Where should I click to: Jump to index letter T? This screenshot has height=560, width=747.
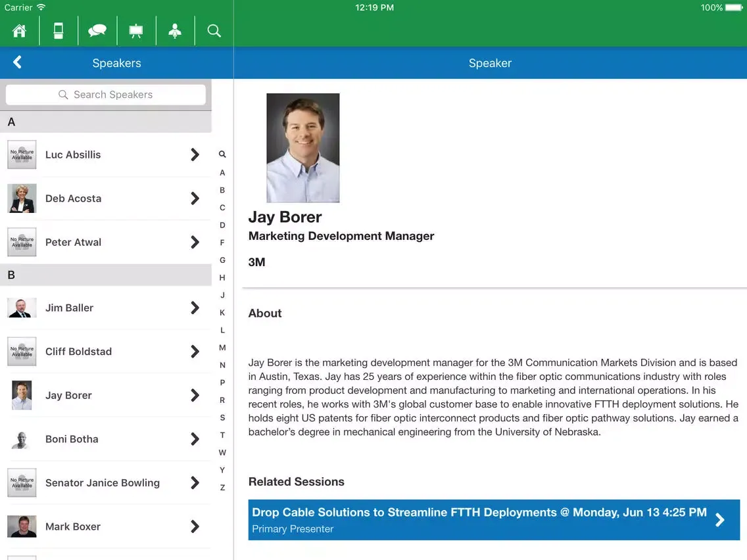click(222, 435)
